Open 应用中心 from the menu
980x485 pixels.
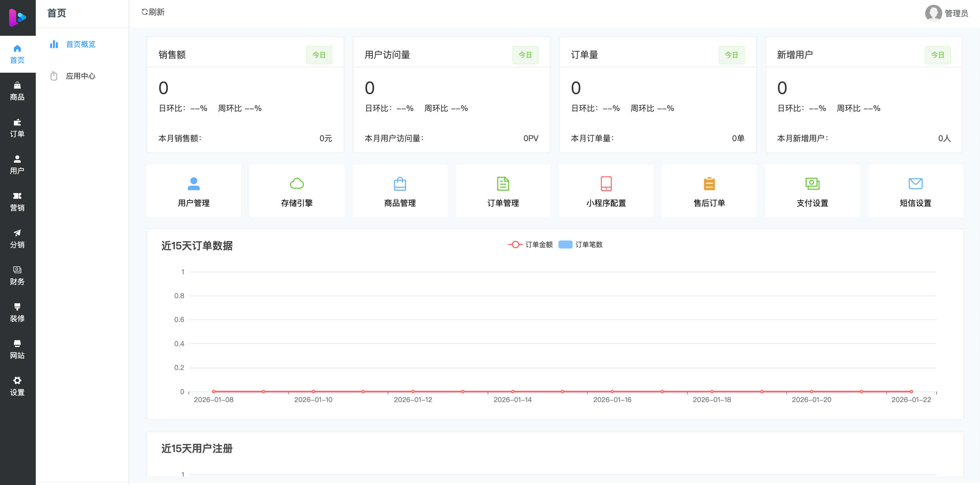click(81, 75)
